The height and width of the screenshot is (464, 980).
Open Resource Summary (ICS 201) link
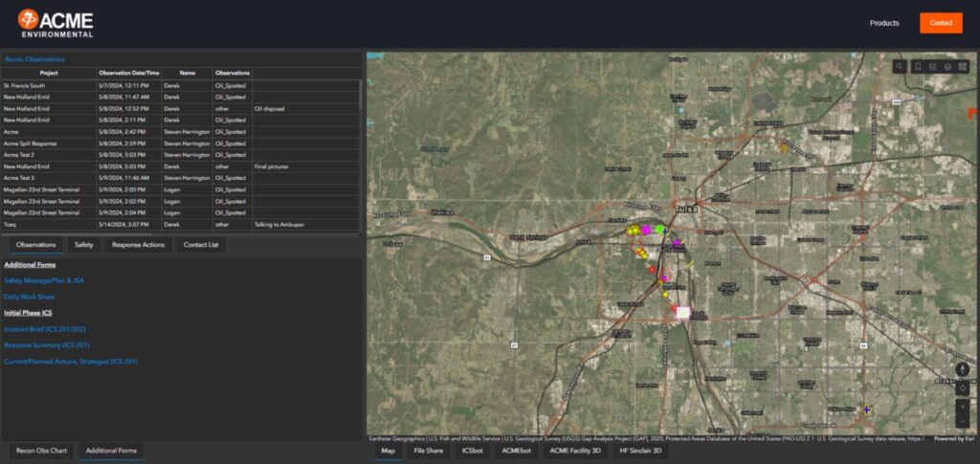[x=47, y=345]
